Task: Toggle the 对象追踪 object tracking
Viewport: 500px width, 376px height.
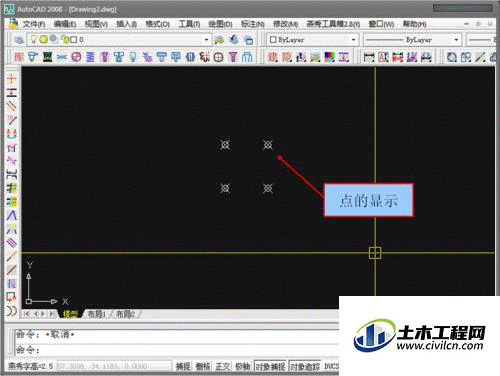Action: pyautogui.click(x=305, y=366)
